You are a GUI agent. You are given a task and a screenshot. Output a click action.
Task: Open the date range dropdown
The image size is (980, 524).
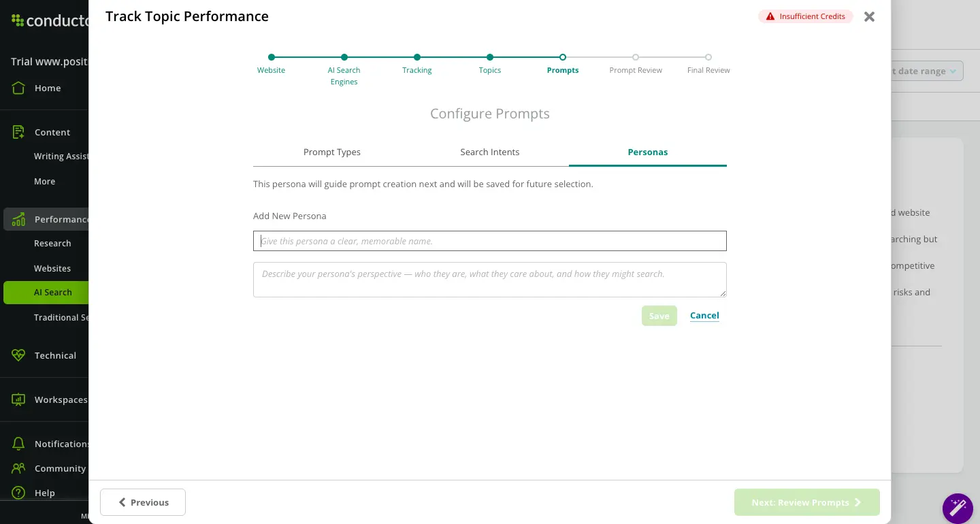[926, 71]
